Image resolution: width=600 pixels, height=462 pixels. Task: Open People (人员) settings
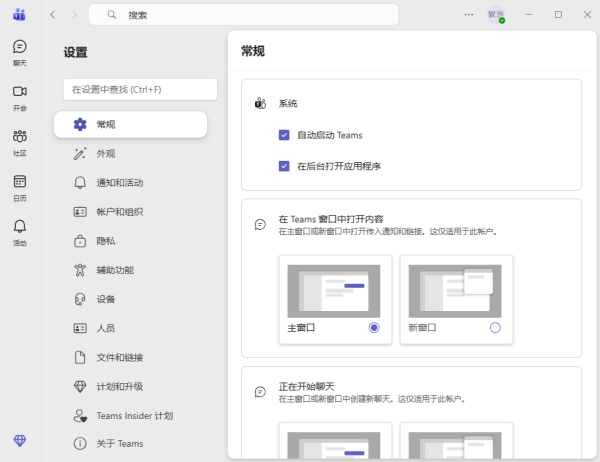pos(130,328)
